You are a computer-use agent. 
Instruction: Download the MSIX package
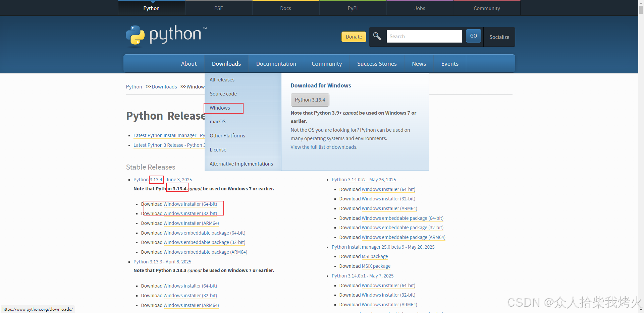(x=376, y=266)
